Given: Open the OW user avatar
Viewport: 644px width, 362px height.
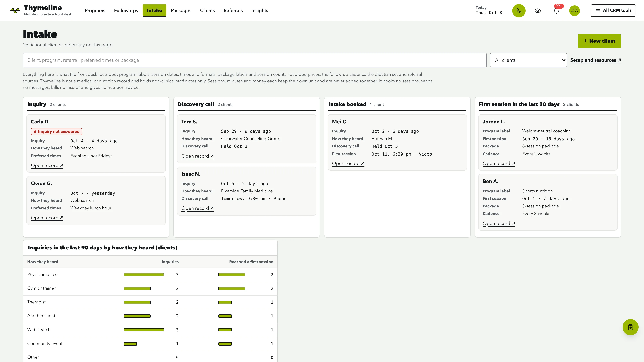Looking at the screenshot, I should [574, 11].
